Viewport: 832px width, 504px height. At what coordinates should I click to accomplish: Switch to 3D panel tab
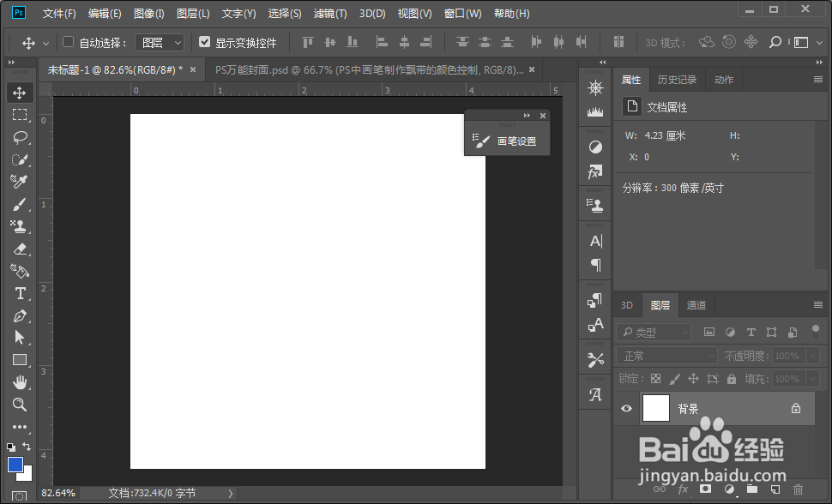coord(627,305)
